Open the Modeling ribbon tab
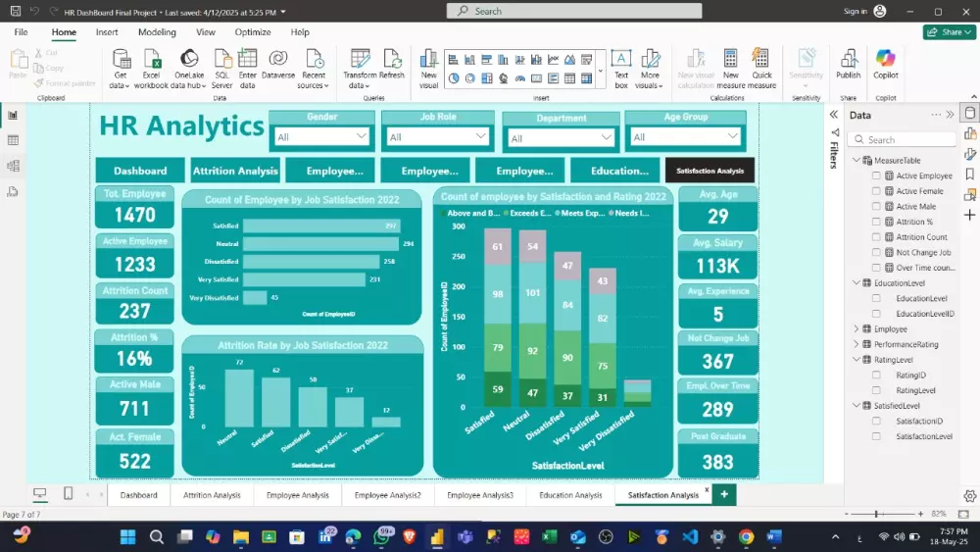The height and width of the screenshot is (552, 980). 157,32
